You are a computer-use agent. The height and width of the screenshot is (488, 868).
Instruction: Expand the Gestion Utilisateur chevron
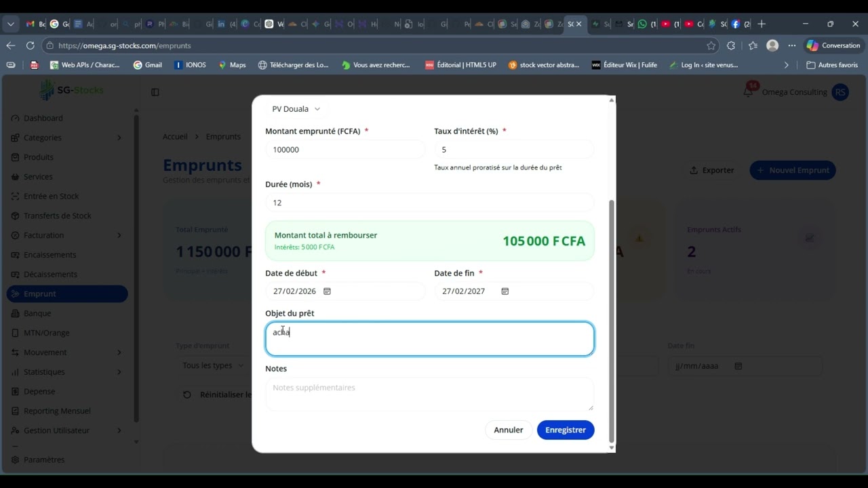119,430
